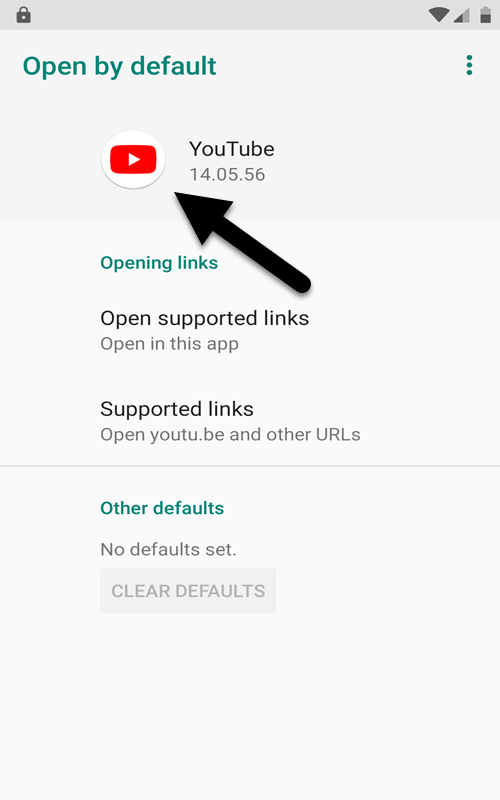
Task: Open the 'Open supported links' setting
Action: click(250, 331)
